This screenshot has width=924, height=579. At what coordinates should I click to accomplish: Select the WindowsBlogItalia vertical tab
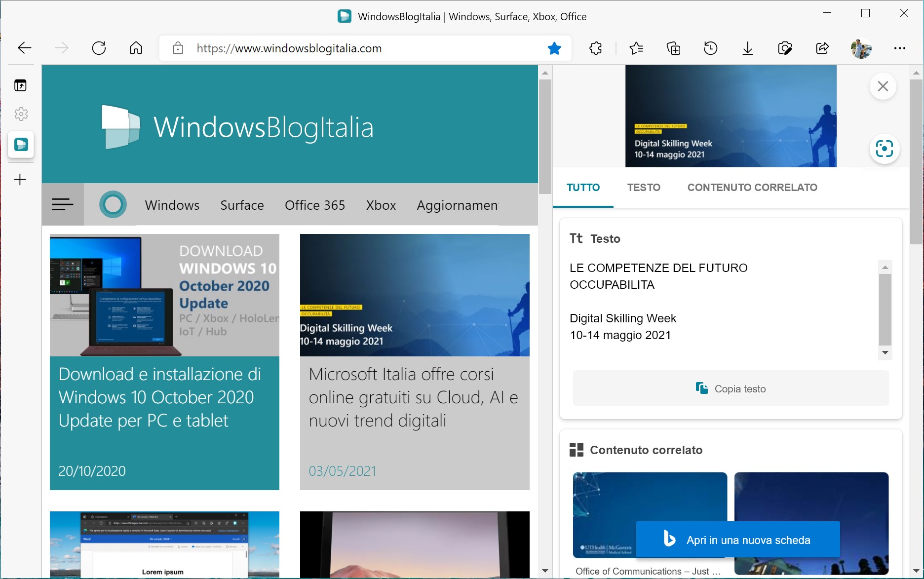pos(21,145)
